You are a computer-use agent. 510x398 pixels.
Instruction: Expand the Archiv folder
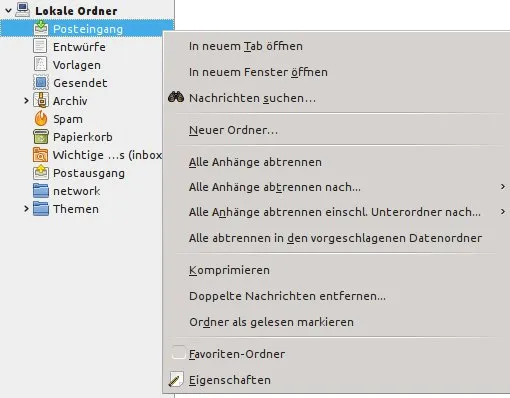click(x=26, y=100)
